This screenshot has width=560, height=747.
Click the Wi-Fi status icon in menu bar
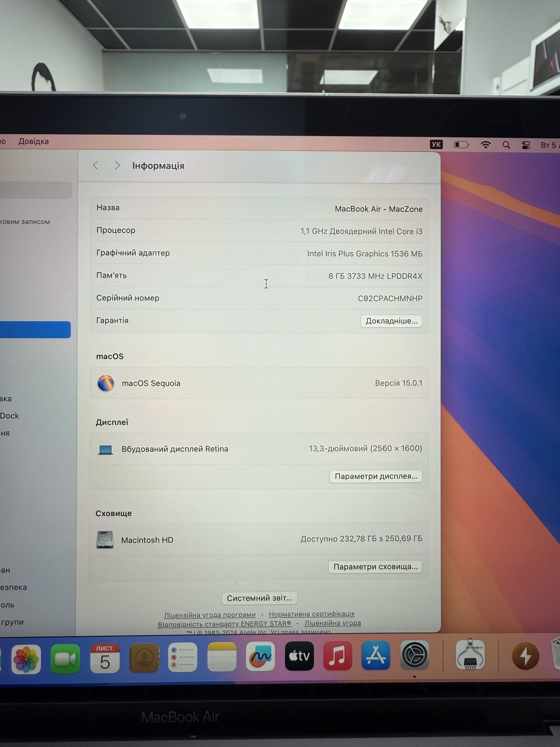485,145
